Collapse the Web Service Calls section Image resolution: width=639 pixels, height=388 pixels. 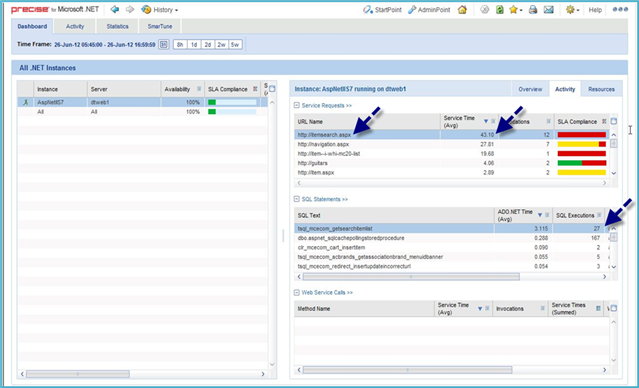pyautogui.click(x=297, y=293)
